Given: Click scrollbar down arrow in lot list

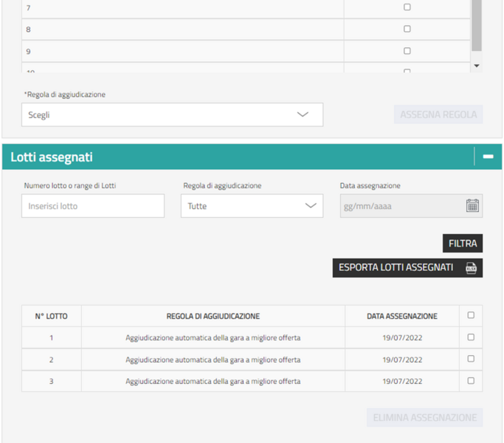Looking at the screenshot, I should 476,66.
